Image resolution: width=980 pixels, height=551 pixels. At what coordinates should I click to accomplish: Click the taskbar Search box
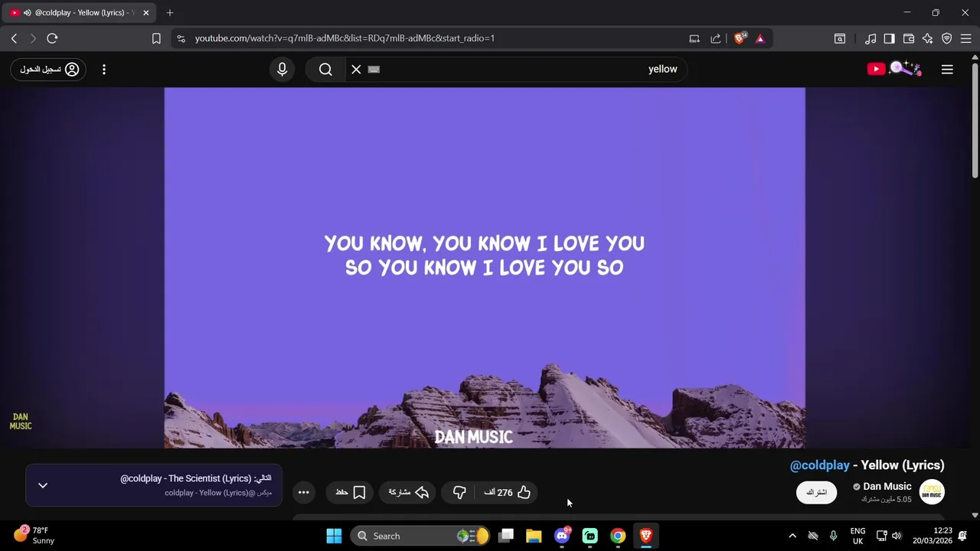(x=420, y=536)
